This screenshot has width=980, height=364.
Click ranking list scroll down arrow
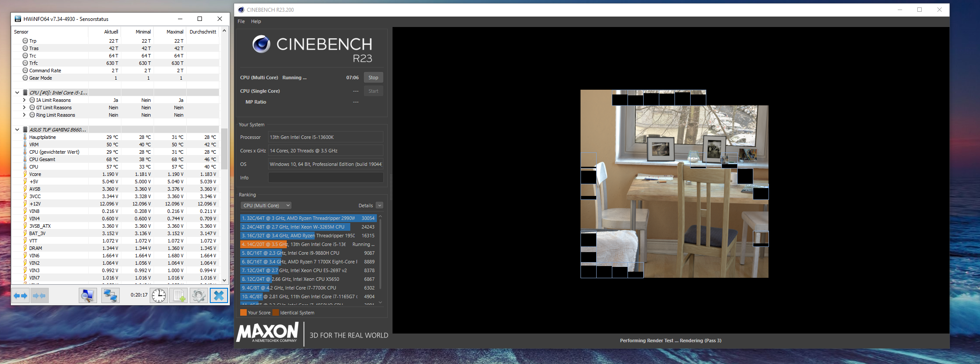(x=380, y=302)
